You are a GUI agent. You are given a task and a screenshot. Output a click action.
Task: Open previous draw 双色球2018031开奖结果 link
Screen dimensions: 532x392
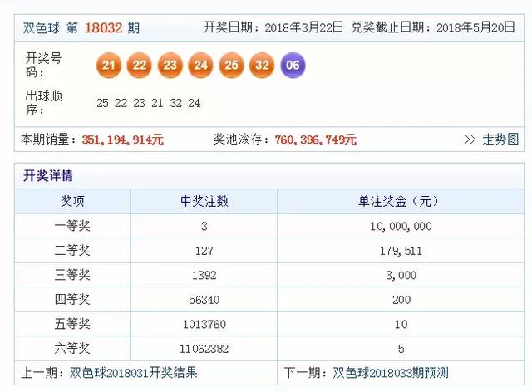click(133, 373)
